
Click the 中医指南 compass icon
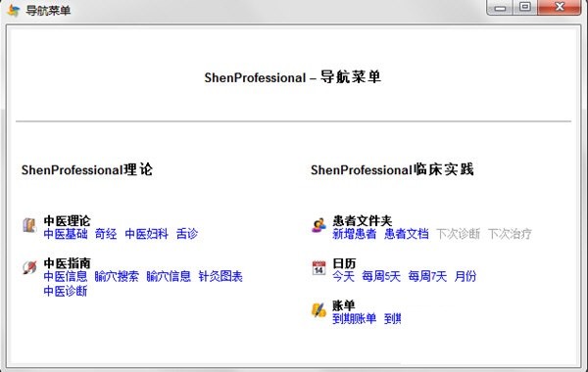(29, 267)
